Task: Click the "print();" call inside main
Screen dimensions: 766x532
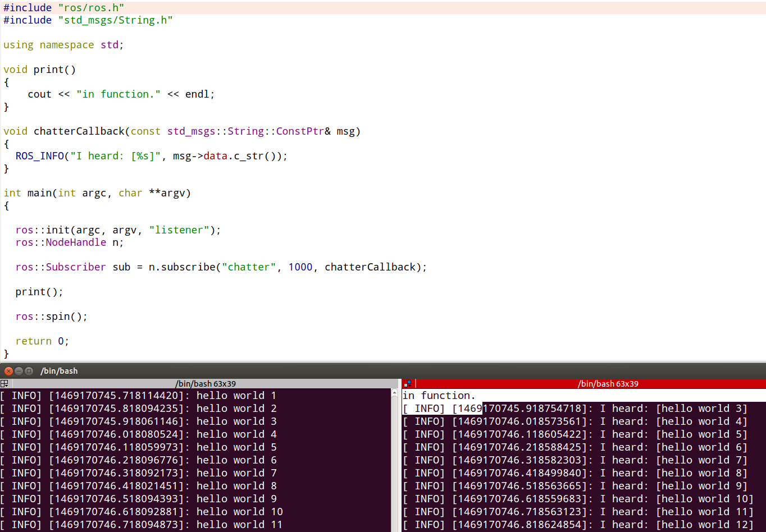Action: (x=39, y=292)
